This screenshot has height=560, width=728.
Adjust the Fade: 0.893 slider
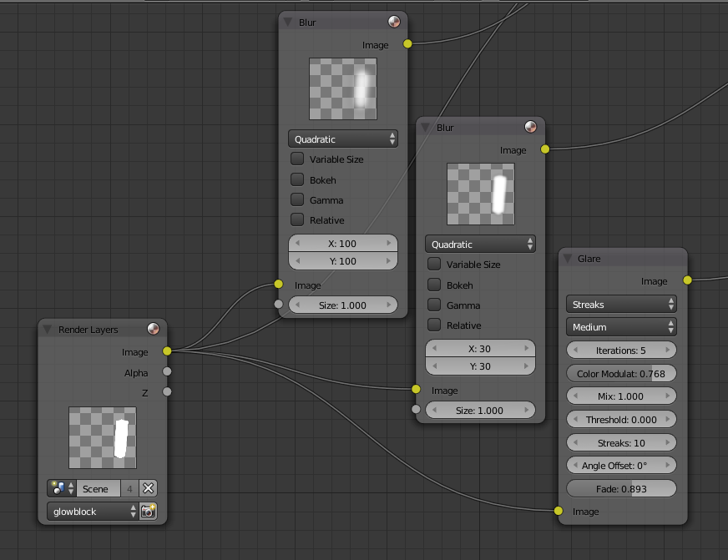coord(621,488)
